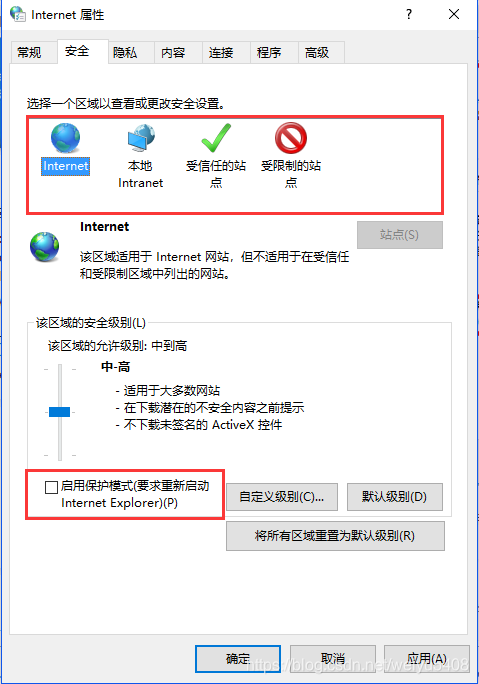Click the 取消 button
The height and width of the screenshot is (684, 479).
333,659
